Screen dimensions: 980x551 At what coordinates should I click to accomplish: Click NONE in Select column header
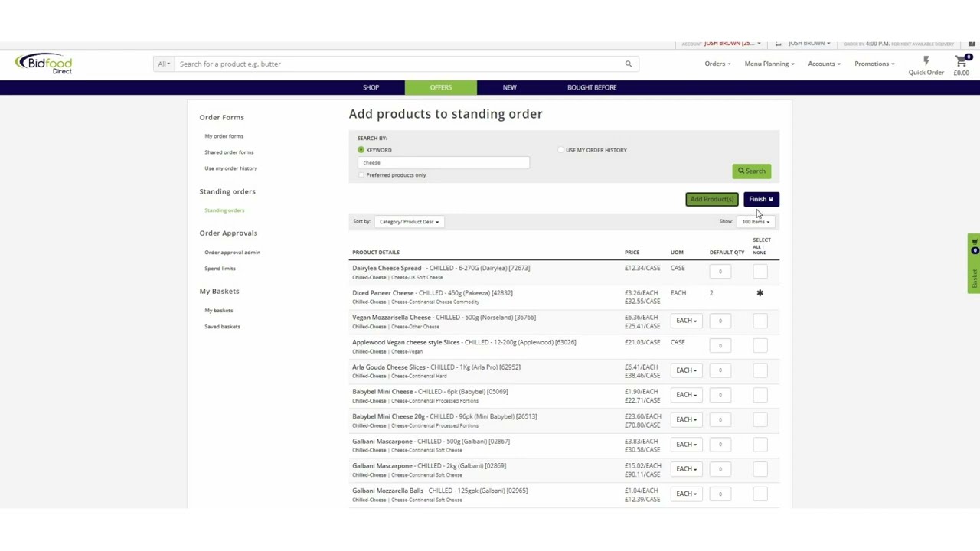tap(759, 253)
